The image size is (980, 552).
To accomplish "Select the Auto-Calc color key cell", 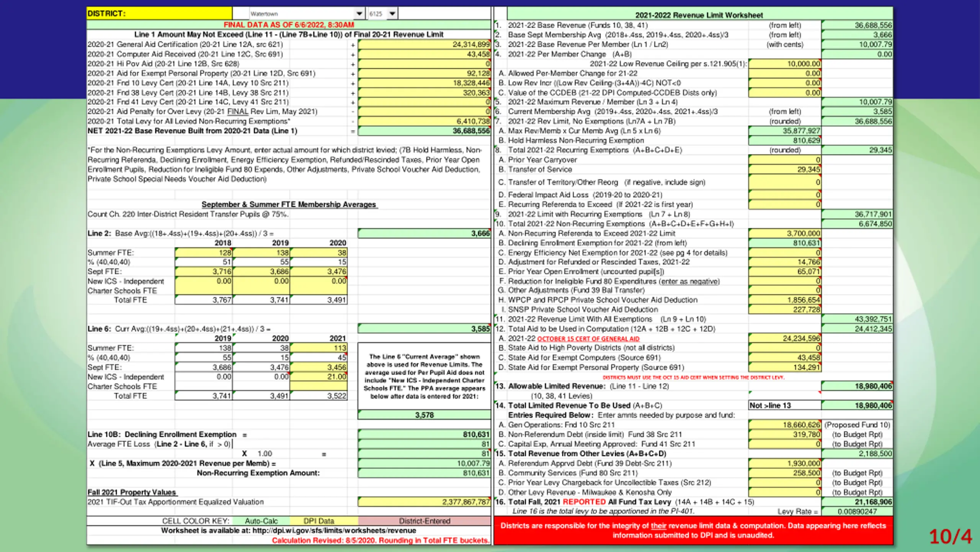I will pyautogui.click(x=261, y=521).
